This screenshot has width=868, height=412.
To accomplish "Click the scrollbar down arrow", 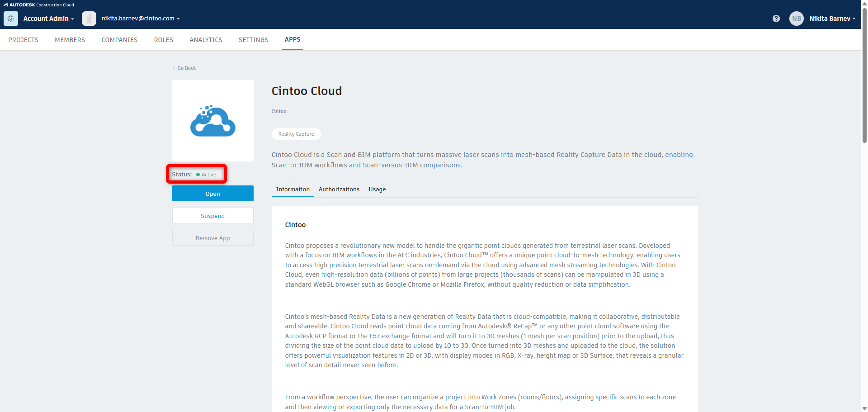I will click(864, 408).
